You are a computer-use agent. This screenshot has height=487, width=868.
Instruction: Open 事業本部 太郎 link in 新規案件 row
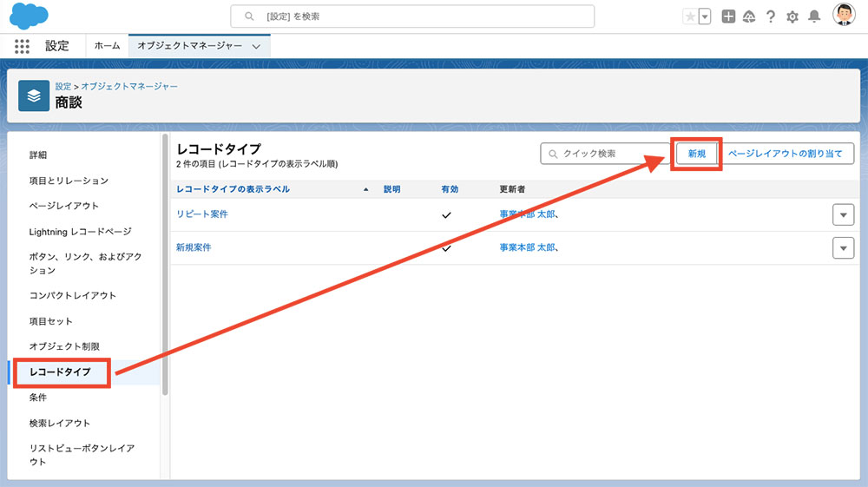528,247
